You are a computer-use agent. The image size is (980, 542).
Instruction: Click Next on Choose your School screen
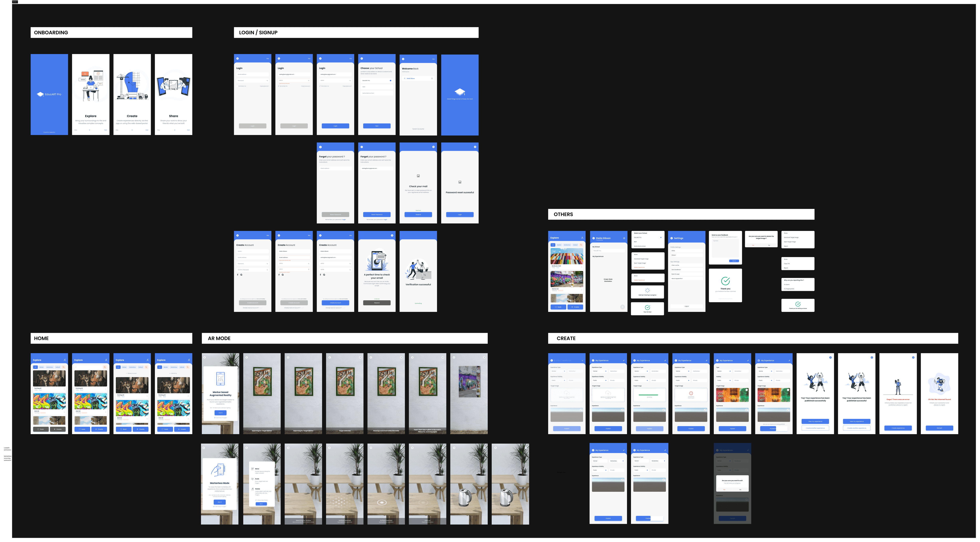coord(377,126)
